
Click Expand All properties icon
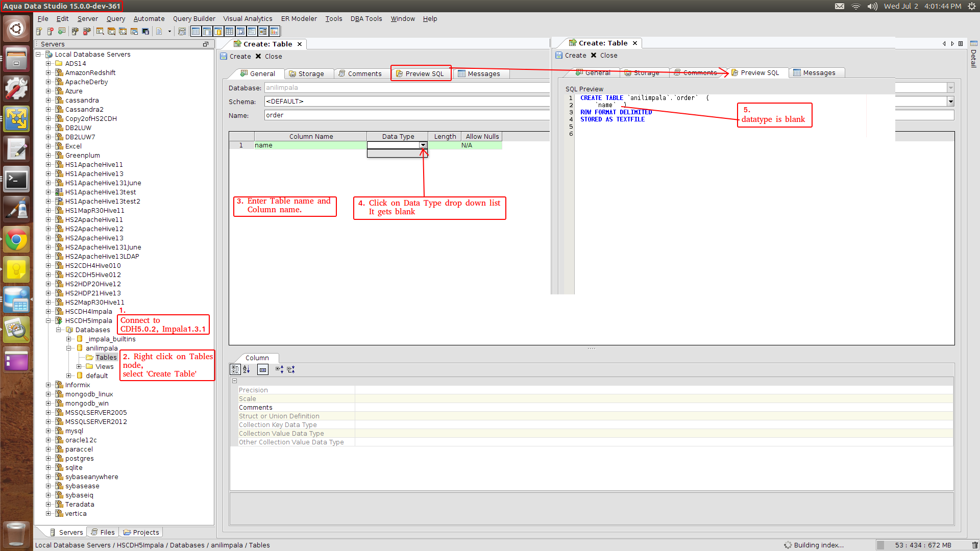coord(279,369)
